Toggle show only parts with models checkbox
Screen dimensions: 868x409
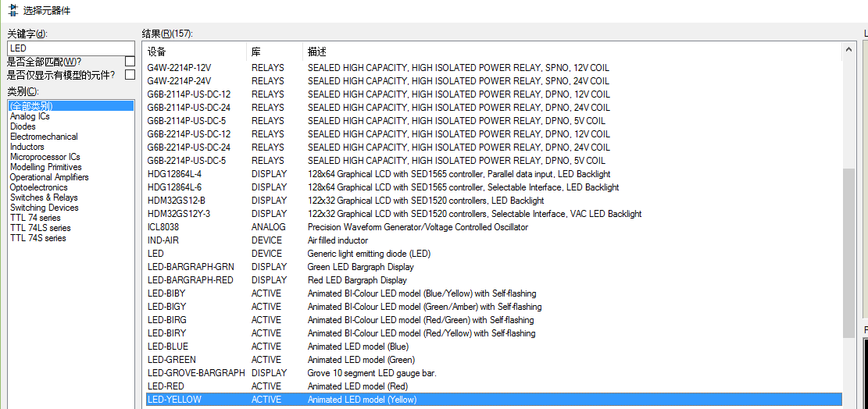tap(130, 75)
